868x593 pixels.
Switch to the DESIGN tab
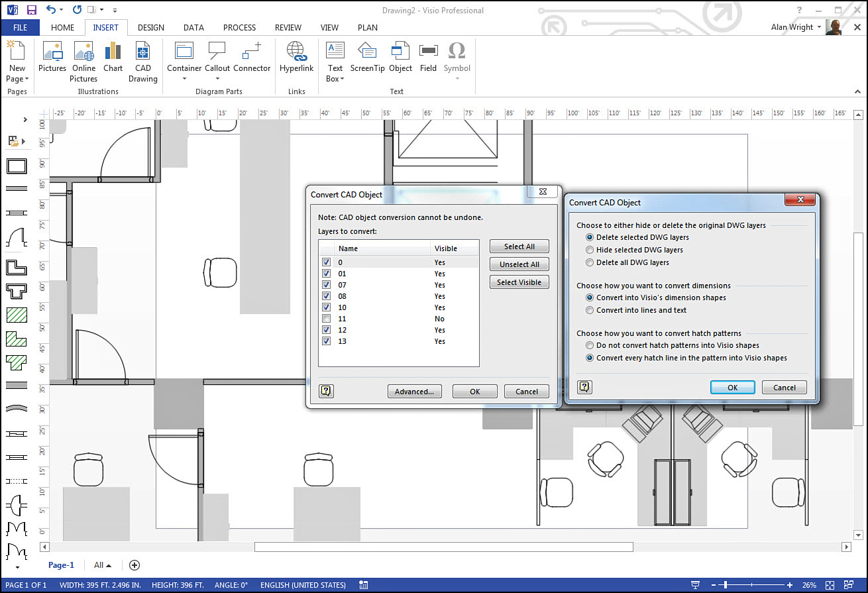[x=151, y=28]
